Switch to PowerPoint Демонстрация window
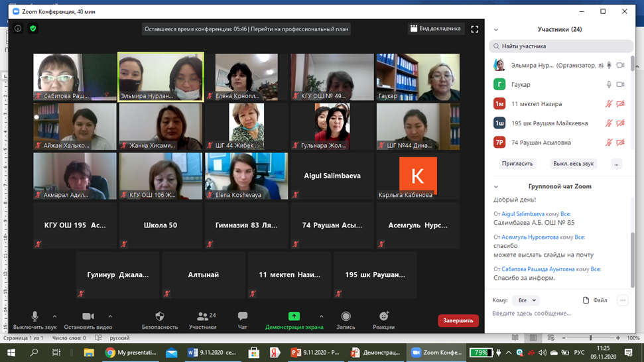Screen dimensions: 644x362 (x=376, y=353)
